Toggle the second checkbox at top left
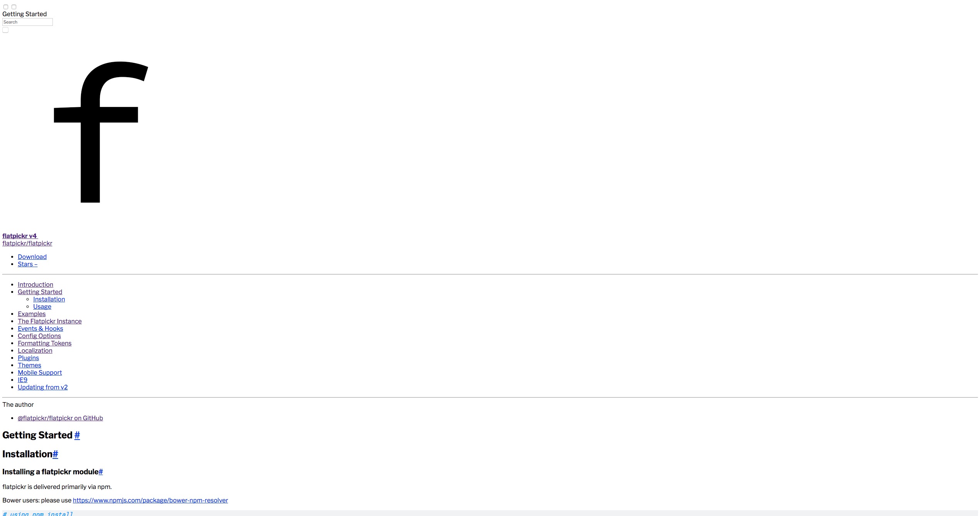 (x=14, y=7)
